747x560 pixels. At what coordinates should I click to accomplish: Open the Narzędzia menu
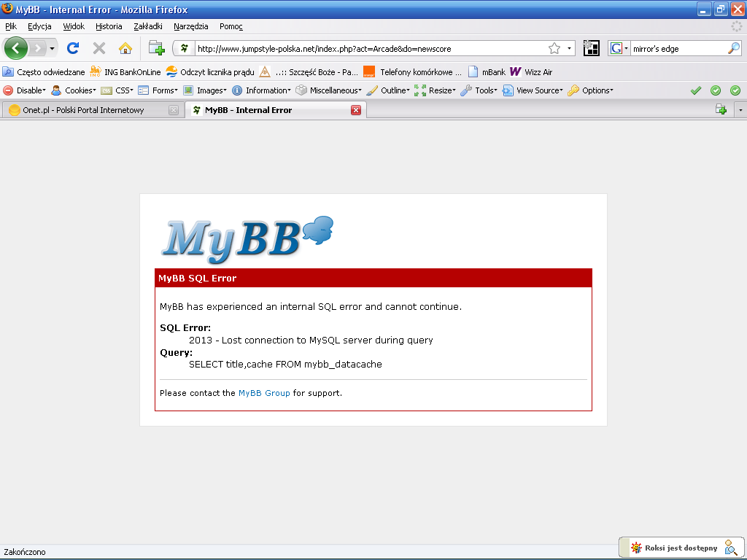[x=191, y=26]
